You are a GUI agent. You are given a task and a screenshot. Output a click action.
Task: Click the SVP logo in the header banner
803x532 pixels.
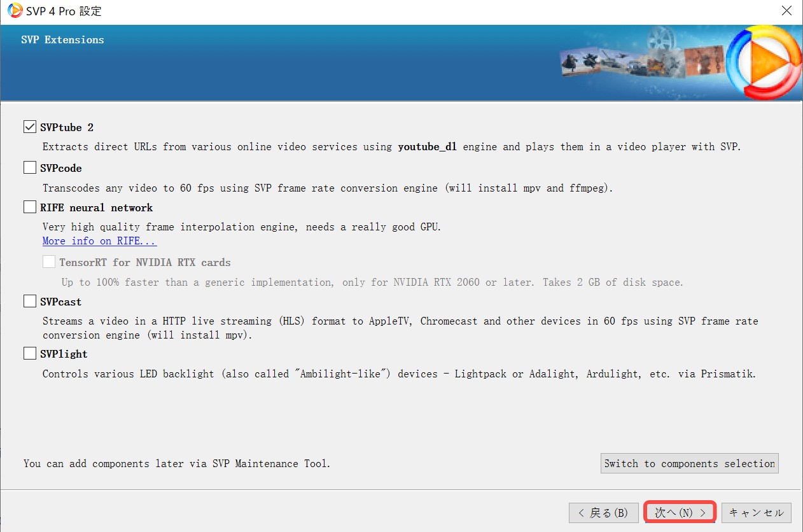coord(764,62)
